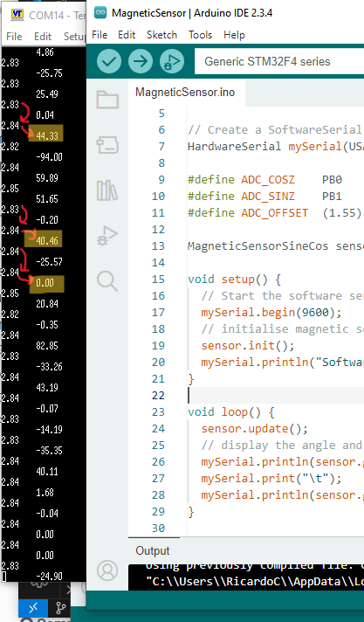Click the output path line with RicardoC

pos(255,582)
